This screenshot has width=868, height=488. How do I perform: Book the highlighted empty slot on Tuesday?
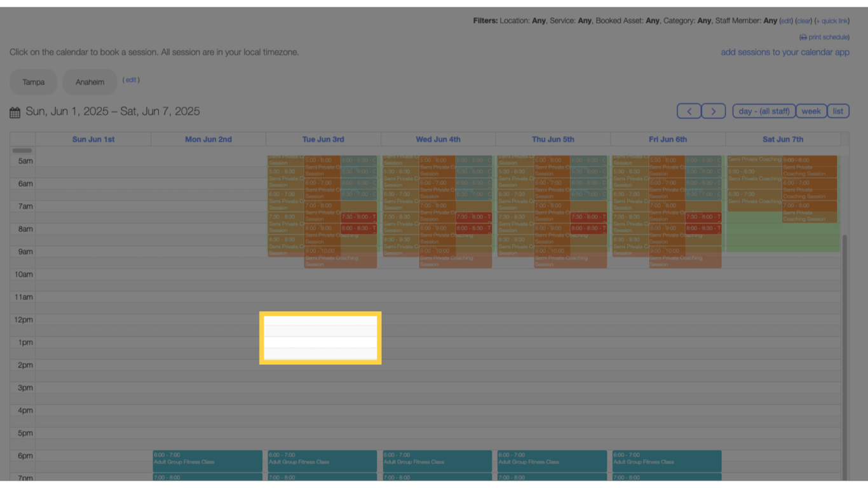click(320, 337)
